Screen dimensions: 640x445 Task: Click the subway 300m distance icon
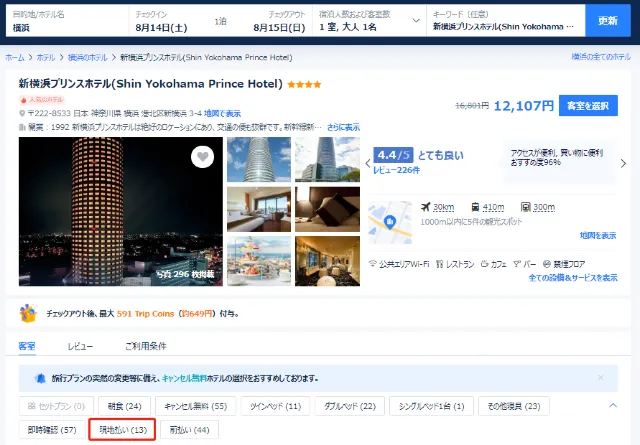point(526,207)
